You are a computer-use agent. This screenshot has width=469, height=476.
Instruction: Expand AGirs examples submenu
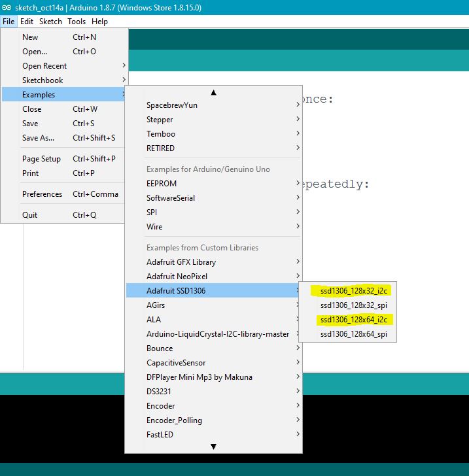[x=213, y=305]
